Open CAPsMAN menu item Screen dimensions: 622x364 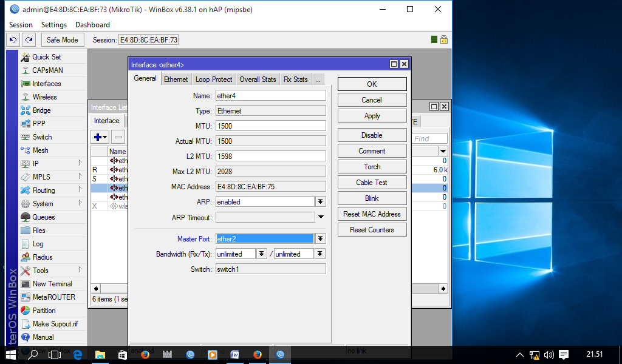47,70
